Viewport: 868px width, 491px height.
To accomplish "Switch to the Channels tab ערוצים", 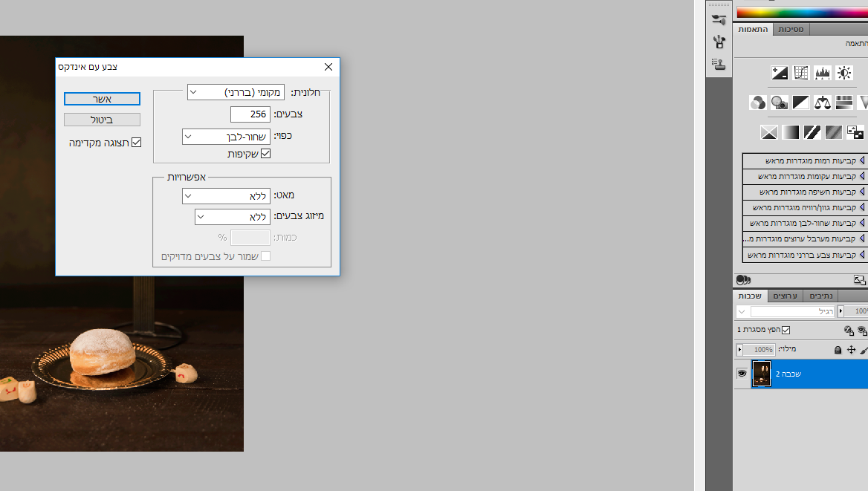I will [785, 296].
